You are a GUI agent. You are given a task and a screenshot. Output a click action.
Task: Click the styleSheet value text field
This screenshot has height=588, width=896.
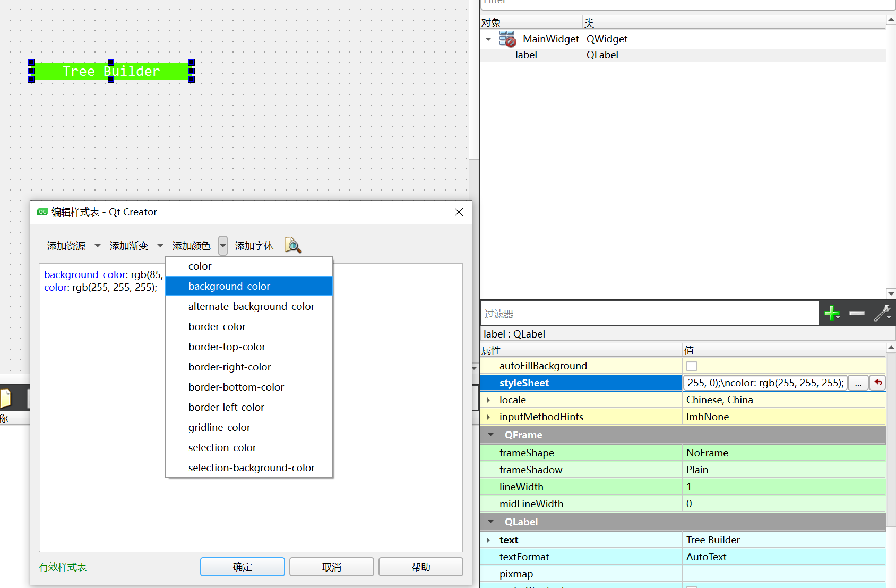765,383
